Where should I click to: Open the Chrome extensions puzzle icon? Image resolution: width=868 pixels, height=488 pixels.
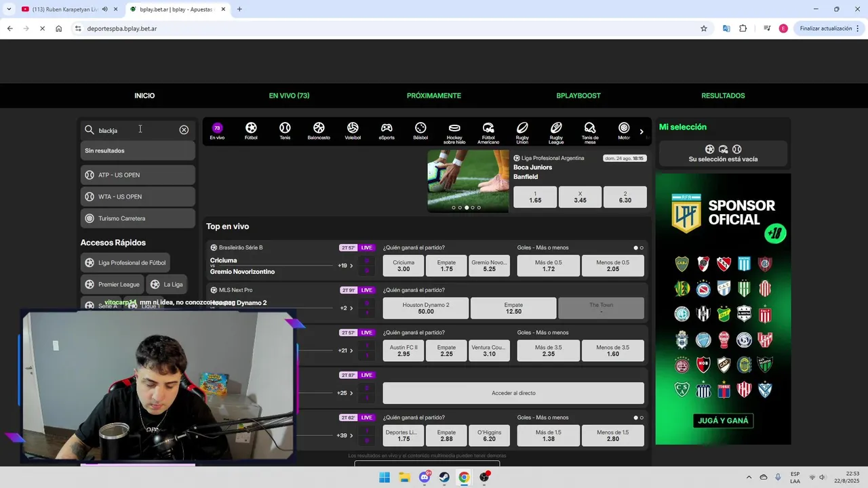(743, 28)
